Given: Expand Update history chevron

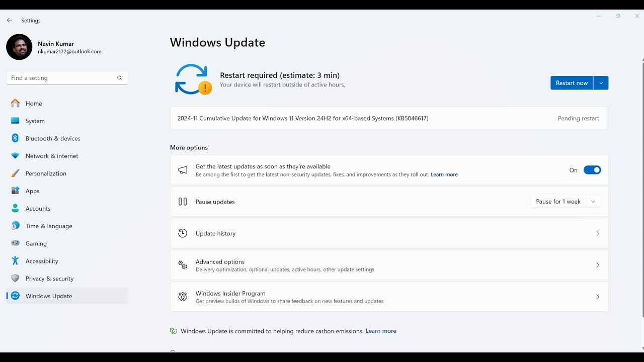Looking at the screenshot, I should [598, 233].
